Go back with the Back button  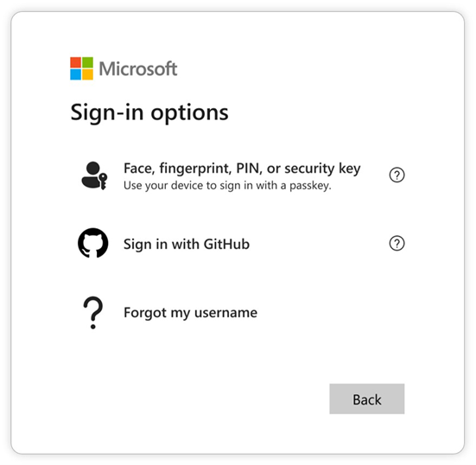coord(366,398)
